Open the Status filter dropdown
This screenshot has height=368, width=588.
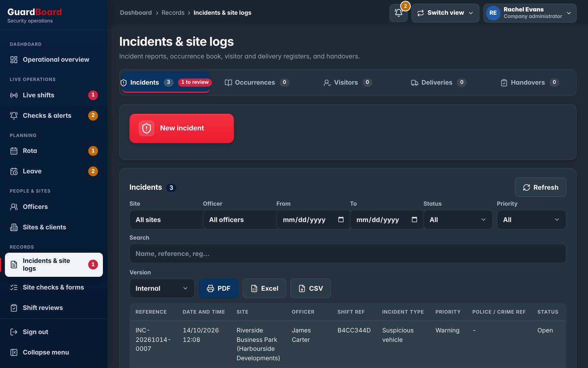[x=458, y=220]
